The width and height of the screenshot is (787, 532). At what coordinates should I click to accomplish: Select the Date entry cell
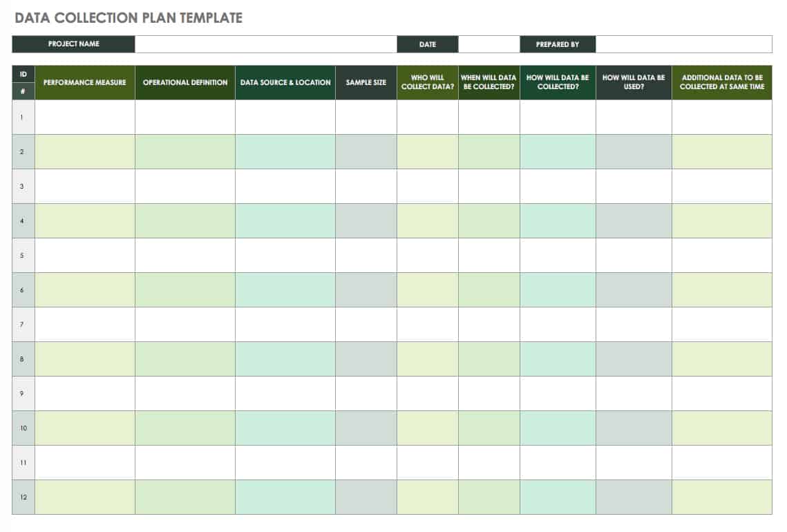(x=489, y=44)
